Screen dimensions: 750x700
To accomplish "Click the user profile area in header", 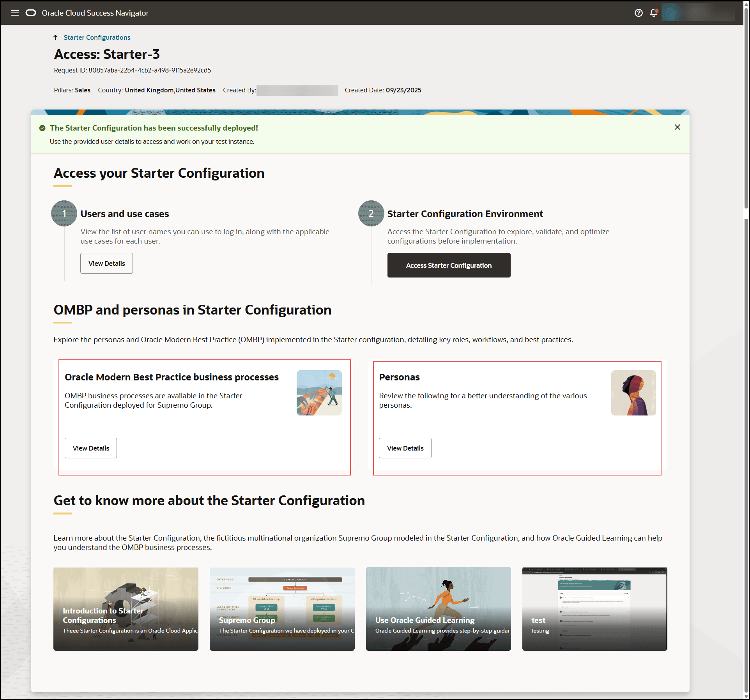I will pos(698,13).
